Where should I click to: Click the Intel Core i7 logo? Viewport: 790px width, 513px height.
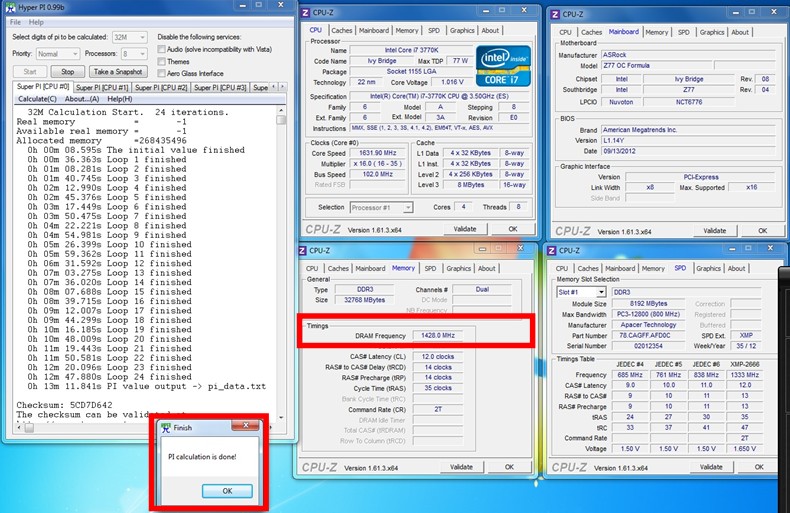503,66
